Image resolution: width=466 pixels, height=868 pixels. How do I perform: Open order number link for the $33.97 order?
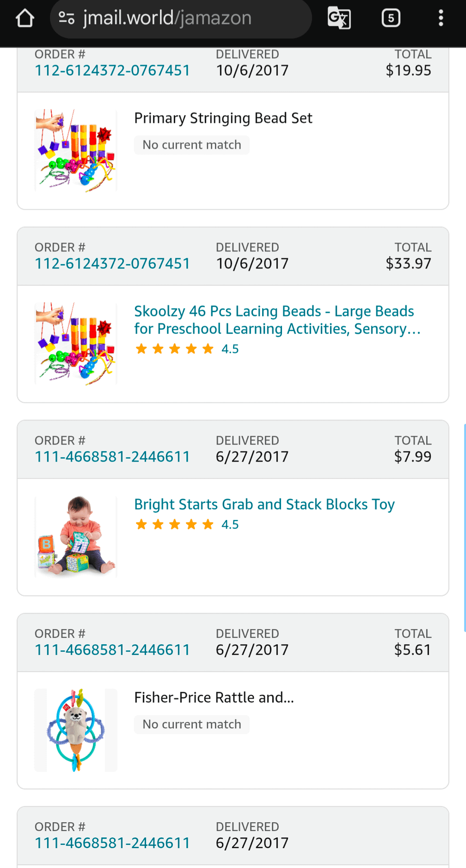(x=112, y=264)
